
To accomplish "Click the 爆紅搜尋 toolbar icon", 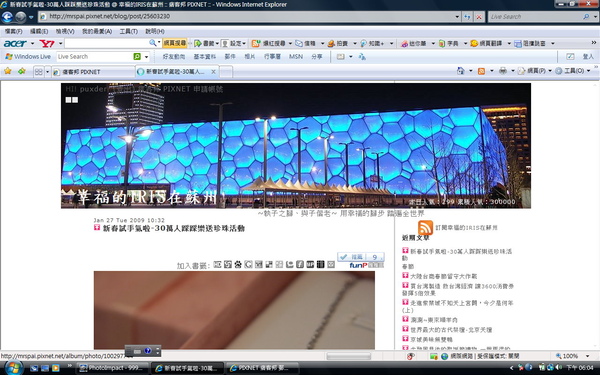I will click(x=256, y=44).
